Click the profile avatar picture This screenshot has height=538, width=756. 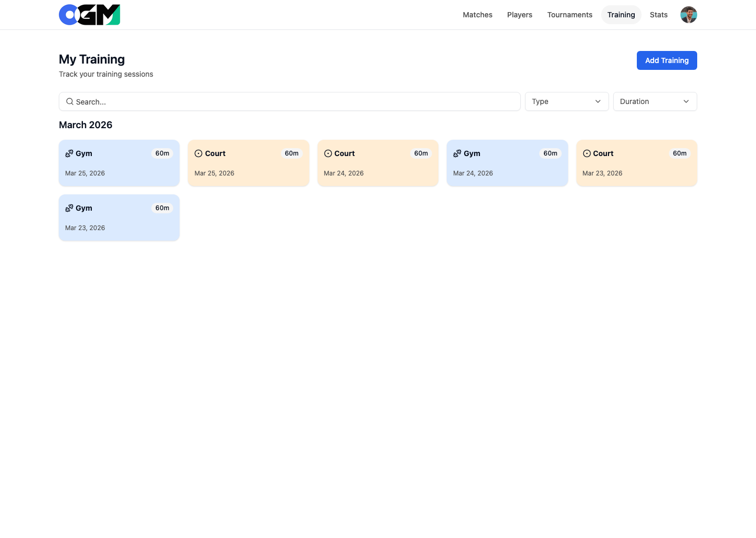688,15
